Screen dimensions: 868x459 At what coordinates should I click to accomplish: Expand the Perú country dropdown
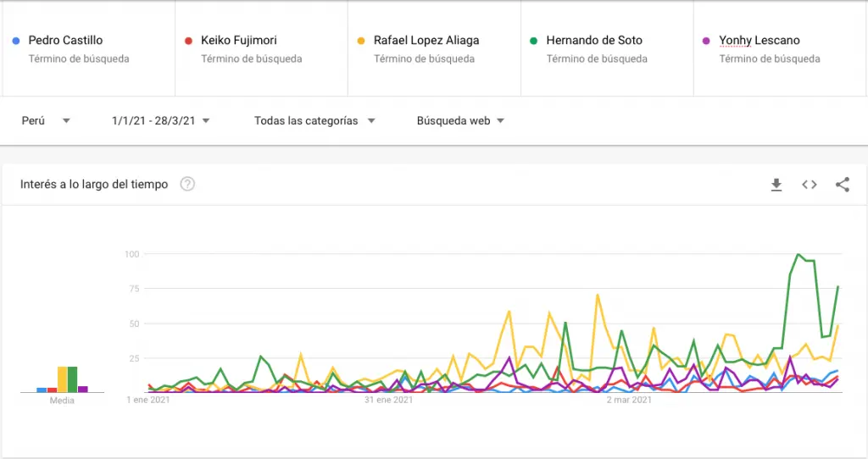tap(46, 120)
